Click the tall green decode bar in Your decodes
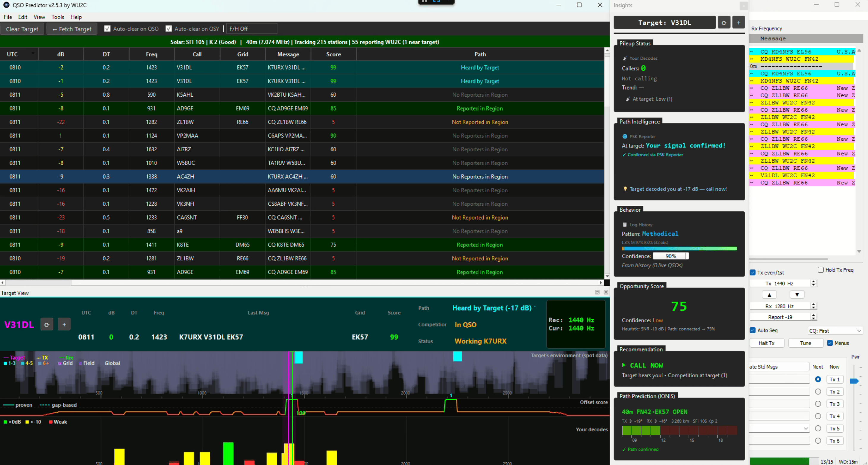 [x=228, y=453]
